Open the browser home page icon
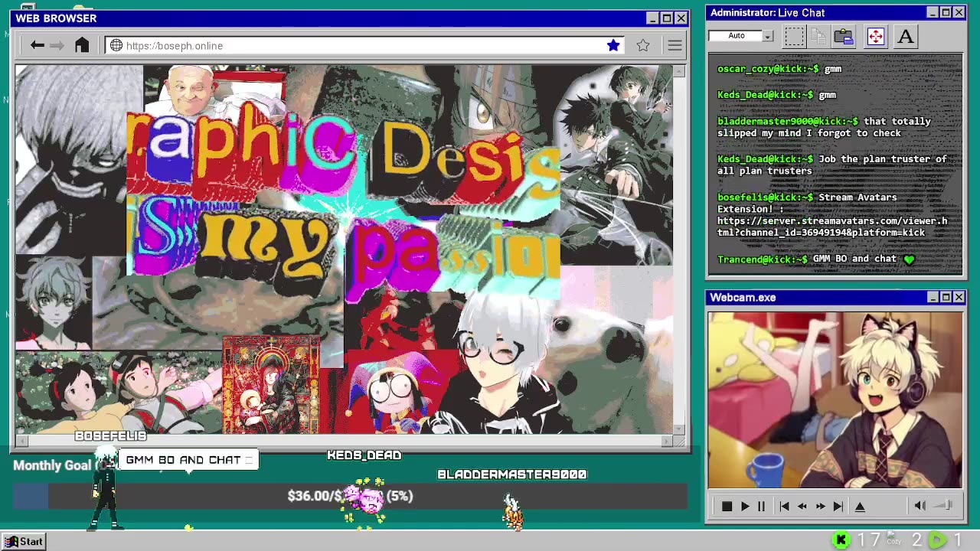The width and height of the screenshot is (980, 551). 82,45
